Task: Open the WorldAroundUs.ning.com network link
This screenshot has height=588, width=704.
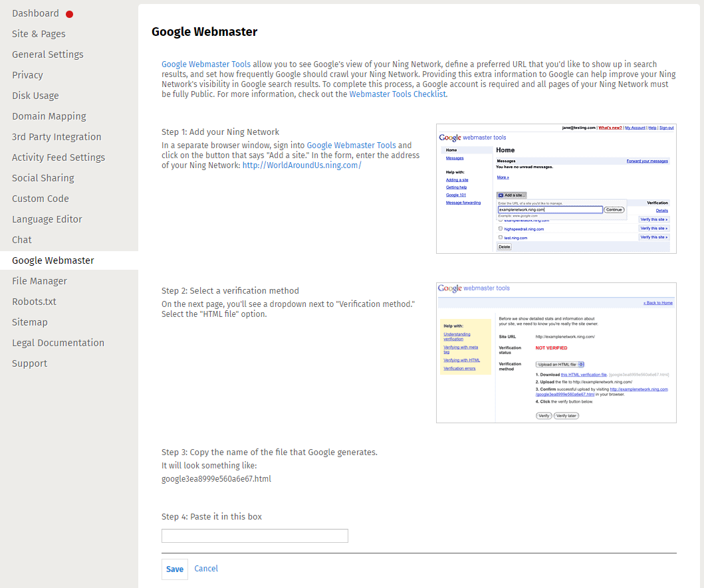Action: (x=302, y=165)
